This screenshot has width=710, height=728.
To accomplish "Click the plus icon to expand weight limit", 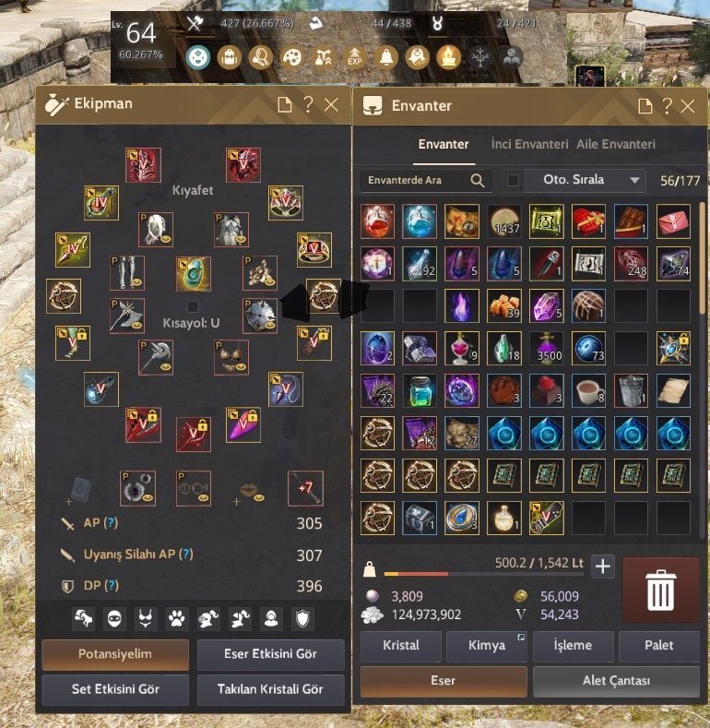I will (x=602, y=567).
